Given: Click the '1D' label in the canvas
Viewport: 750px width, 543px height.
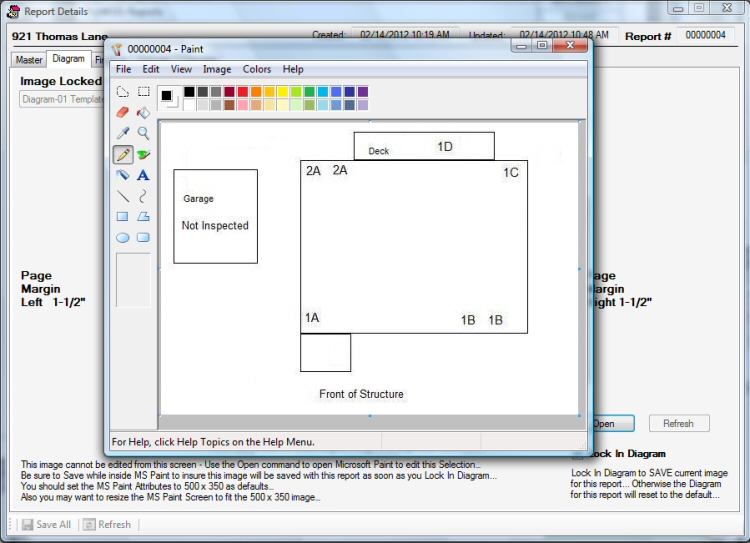Looking at the screenshot, I should point(445,146).
